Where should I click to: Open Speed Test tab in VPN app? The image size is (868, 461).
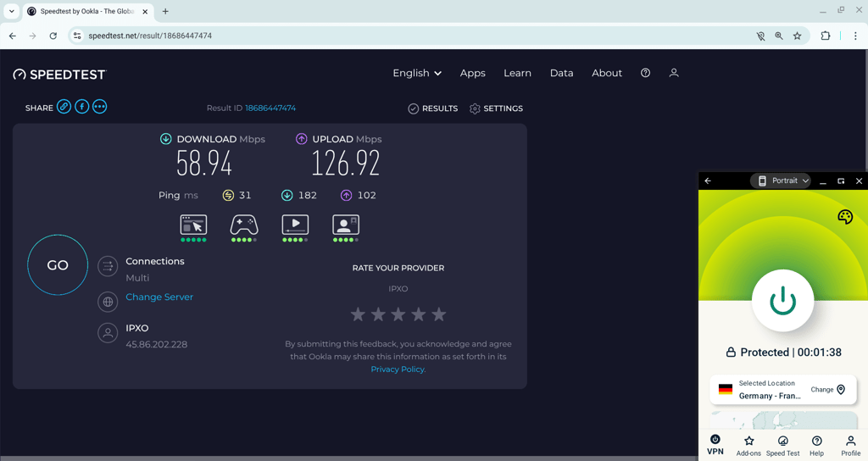[x=782, y=446]
